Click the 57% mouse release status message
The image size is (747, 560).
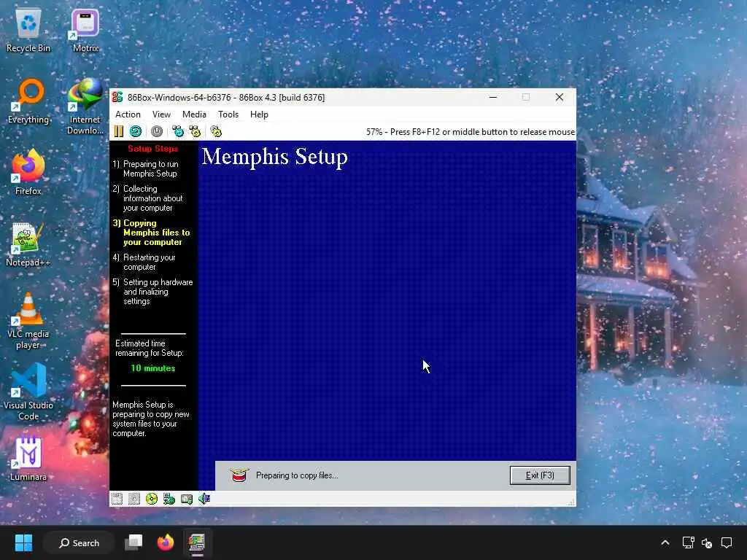(471, 132)
